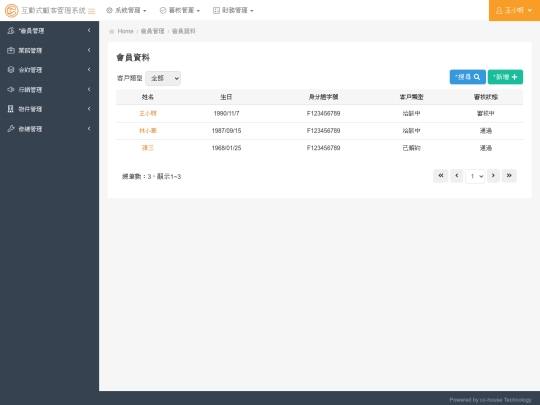Jump to the first page of results

(440, 176)
